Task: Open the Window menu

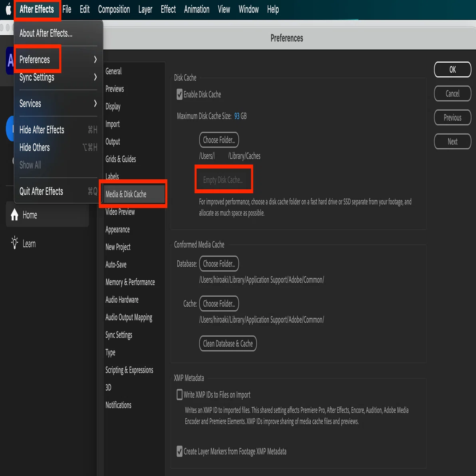Action: click(249, 10)
